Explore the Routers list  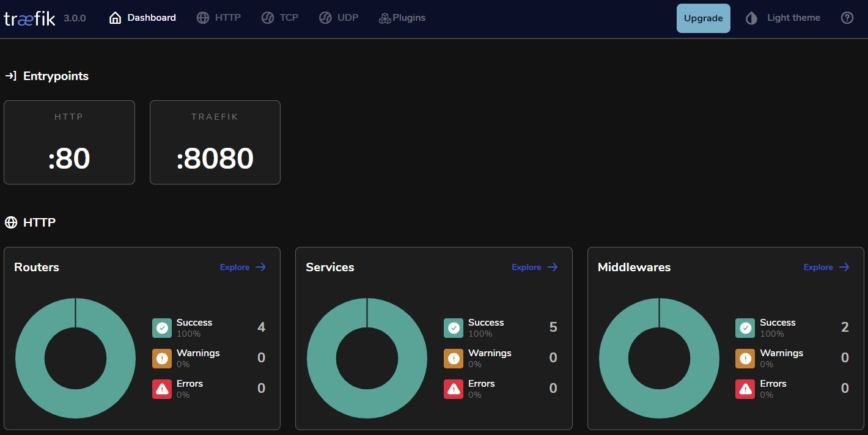click(243, 267)
